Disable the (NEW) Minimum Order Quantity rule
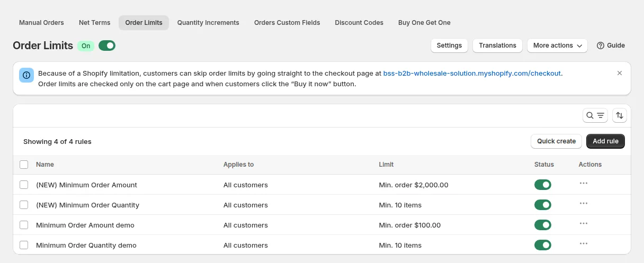 [x=543, y=205]
